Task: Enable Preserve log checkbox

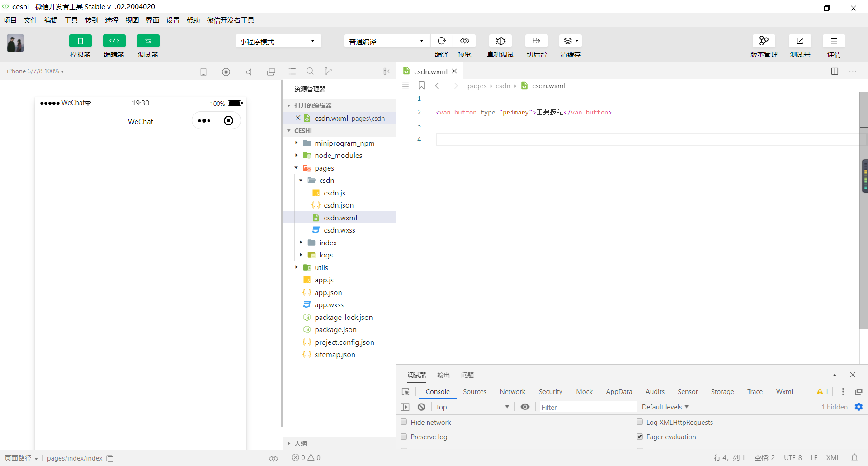Action: pyautogui.click(x=404, y=437)
